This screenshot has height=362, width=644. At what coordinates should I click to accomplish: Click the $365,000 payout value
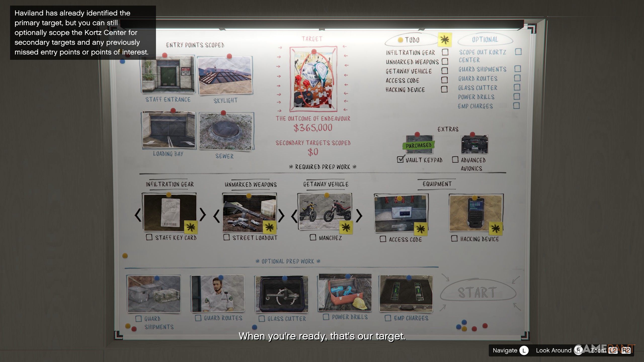coord(313,128)
